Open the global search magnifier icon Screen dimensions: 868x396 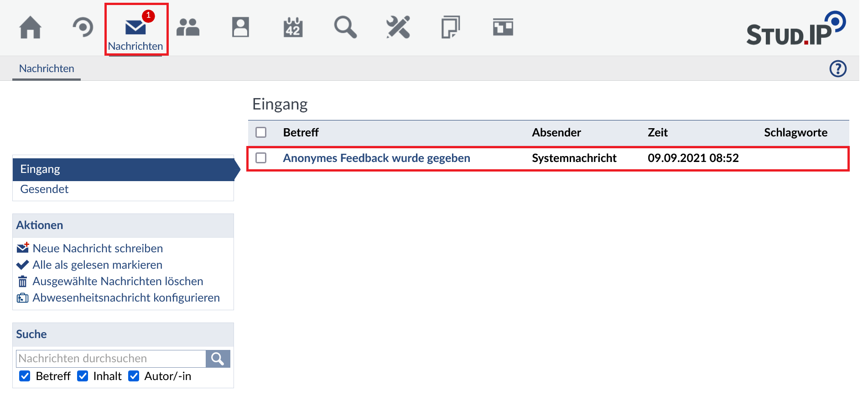coord(345,27)
